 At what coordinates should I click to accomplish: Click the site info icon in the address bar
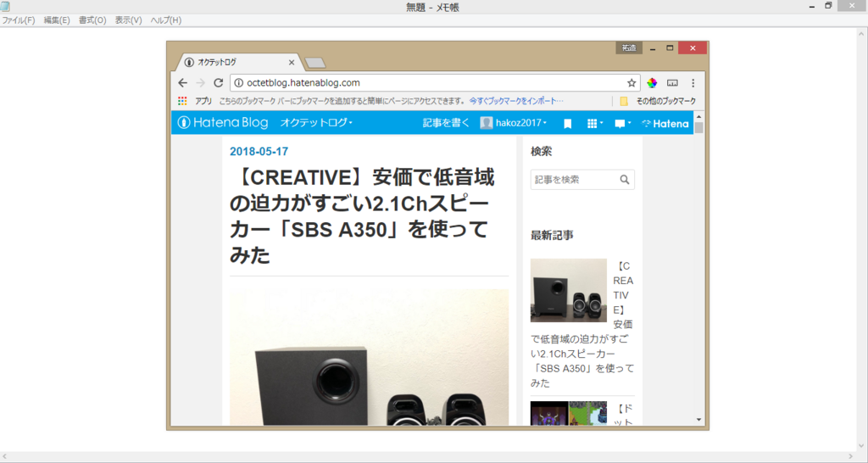tap(238, 83)
